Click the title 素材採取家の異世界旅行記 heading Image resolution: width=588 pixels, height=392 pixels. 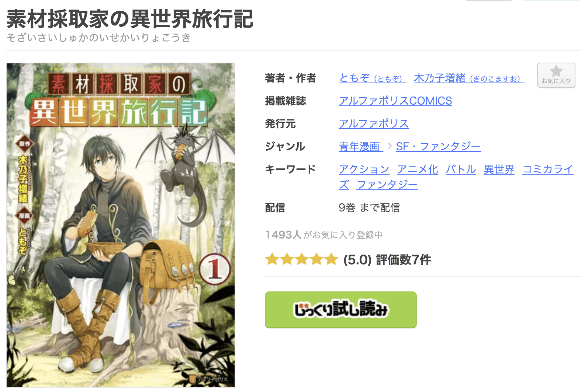pyautogui.click(x=130, y=19)
